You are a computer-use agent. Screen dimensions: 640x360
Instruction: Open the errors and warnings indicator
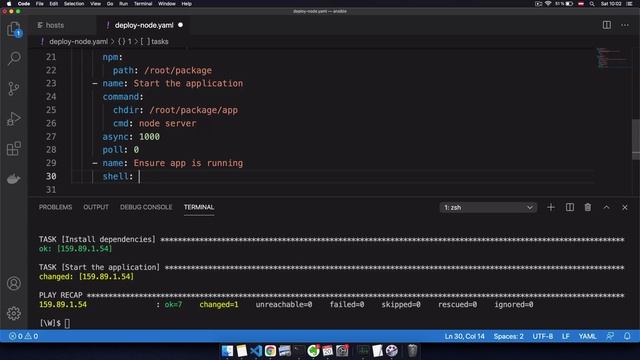[24, 336]
